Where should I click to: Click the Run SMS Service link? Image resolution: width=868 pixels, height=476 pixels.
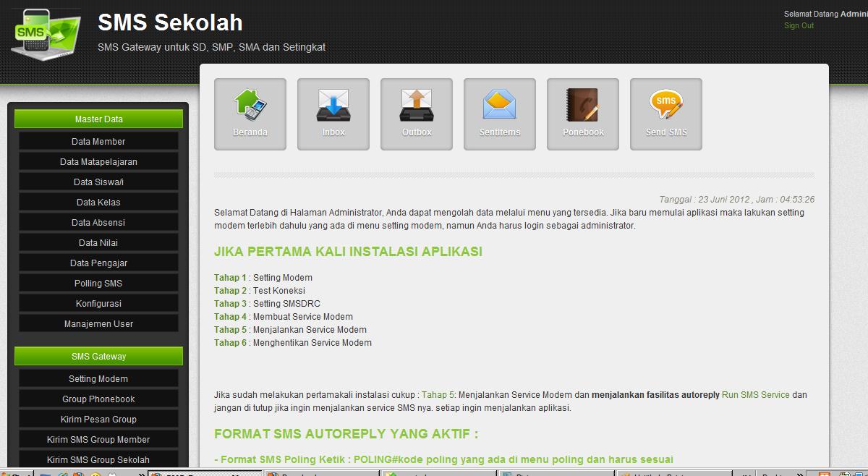(x=756, y=395)
